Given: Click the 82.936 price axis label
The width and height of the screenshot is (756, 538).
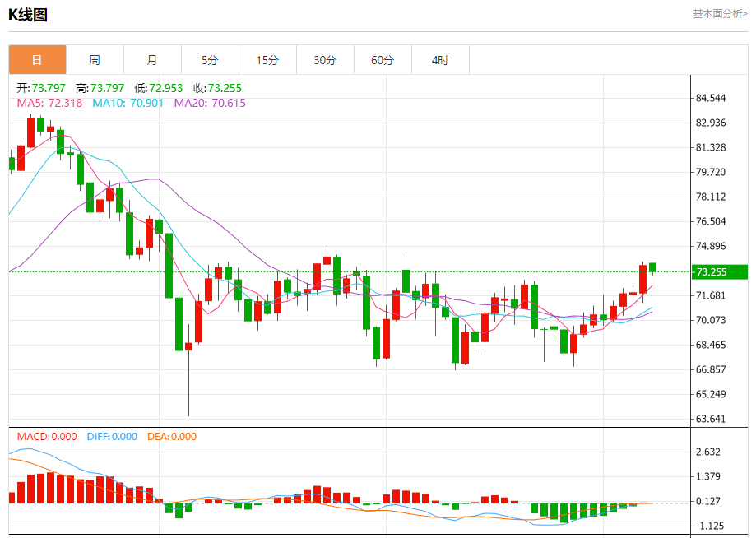Looking at the screenshot, I should pos(711,123).
